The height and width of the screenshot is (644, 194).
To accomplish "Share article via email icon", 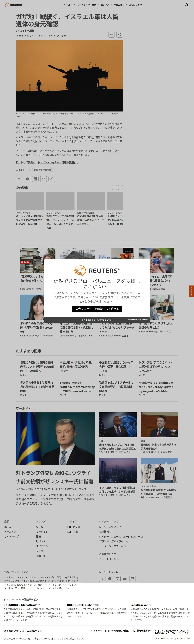I will 44,179.
